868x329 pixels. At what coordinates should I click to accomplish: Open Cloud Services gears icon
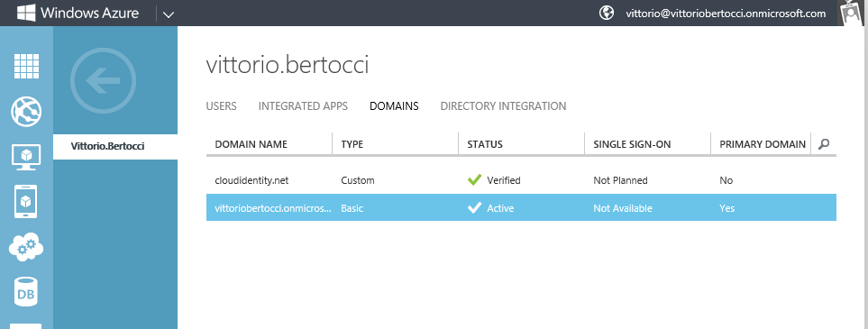click(26, 247)
